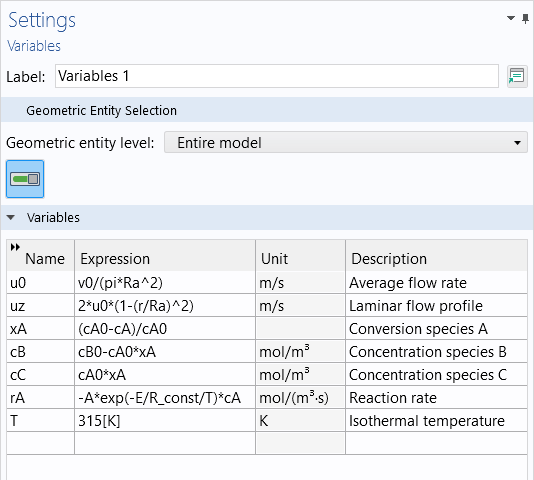Click the Geometric Entity Selection section header
Image resolution: width=534 pixels, height=480 pixels.
[x=267, y=110]
